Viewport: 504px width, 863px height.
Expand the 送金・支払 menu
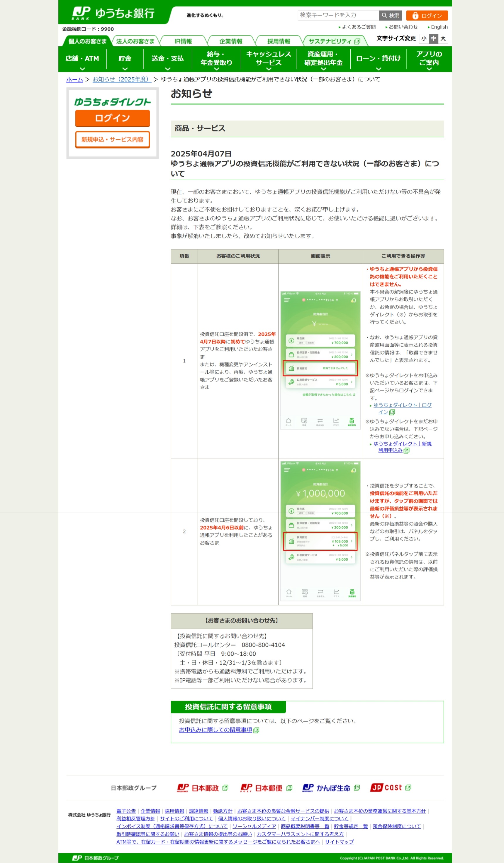168,59
